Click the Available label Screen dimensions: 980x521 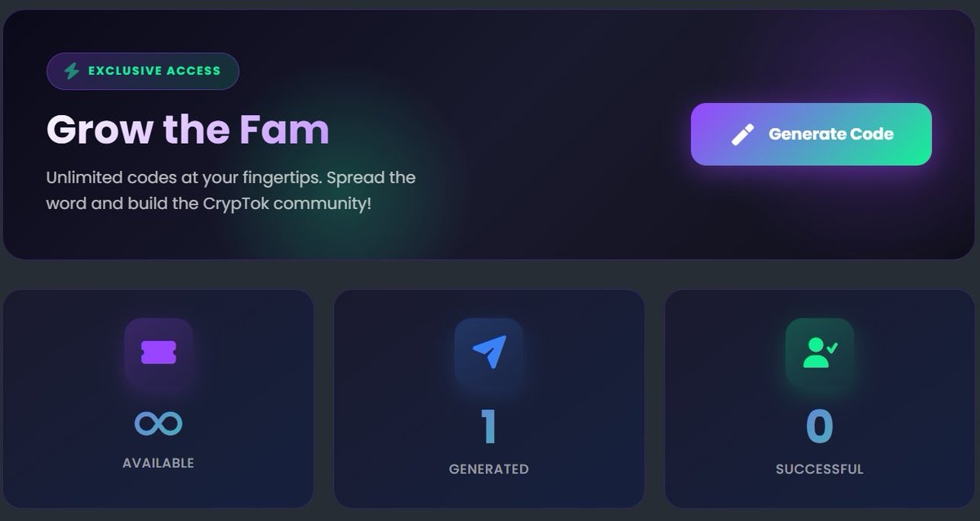point(158,463)
